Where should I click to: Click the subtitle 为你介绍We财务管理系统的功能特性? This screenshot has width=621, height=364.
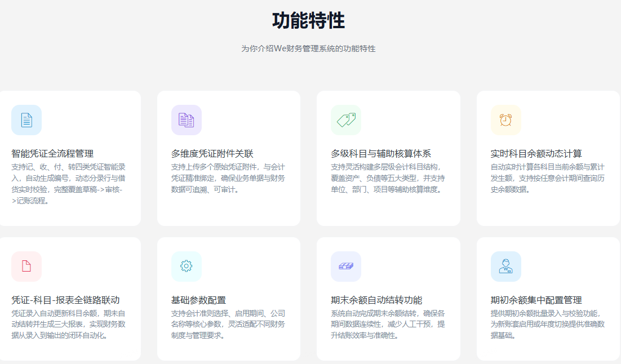pos(308,48)
